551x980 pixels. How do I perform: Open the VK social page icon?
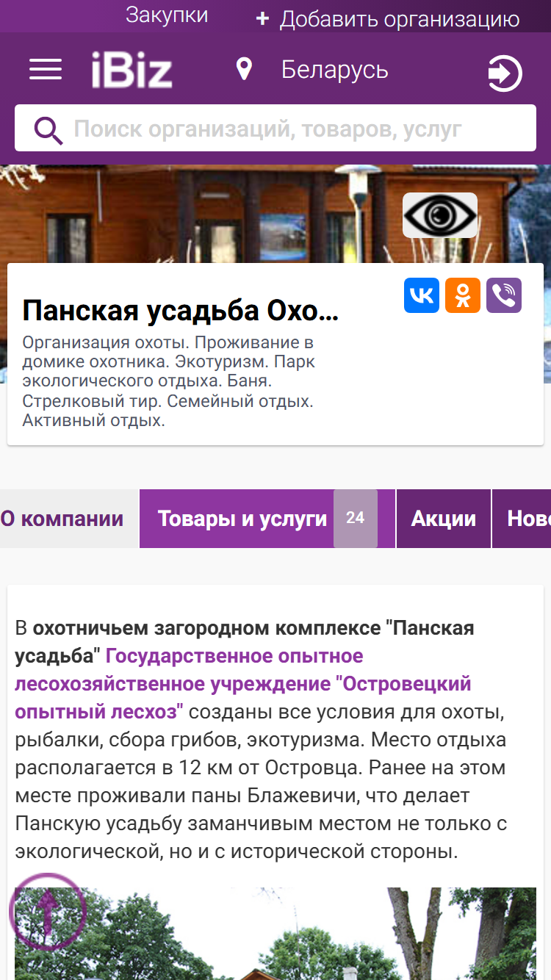pyautogui.click(x=422, y=295)
